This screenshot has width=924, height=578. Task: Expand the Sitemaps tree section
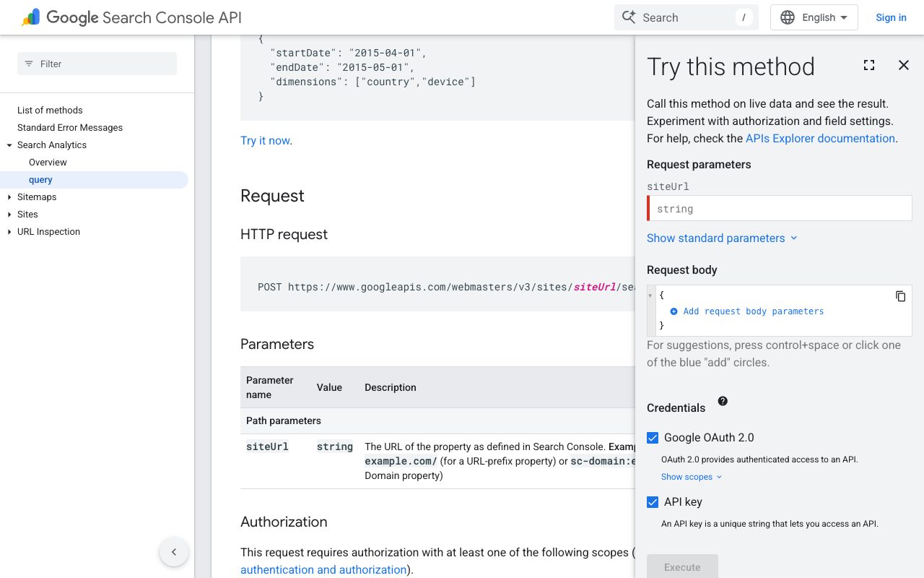9,197
